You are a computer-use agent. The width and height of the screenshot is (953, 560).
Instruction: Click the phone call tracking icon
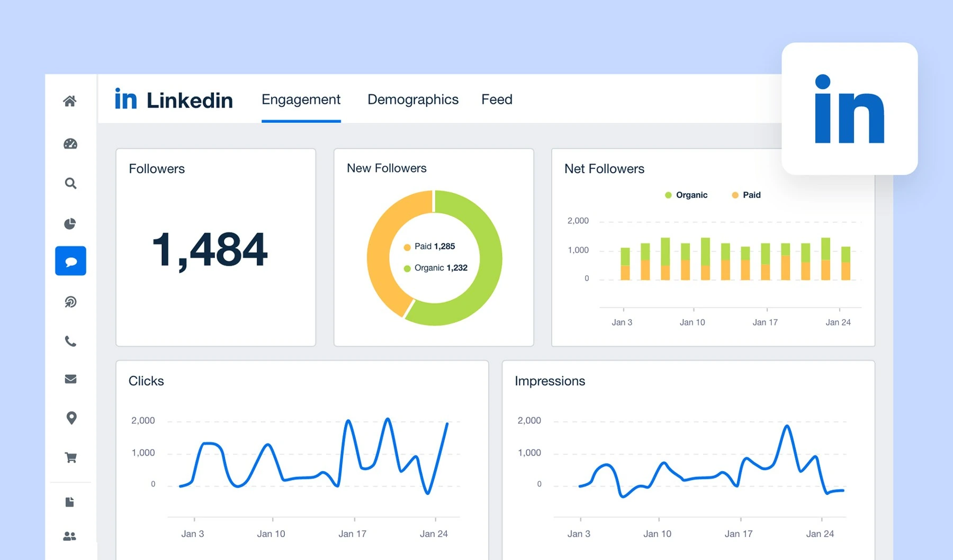[x=70, y=341]
